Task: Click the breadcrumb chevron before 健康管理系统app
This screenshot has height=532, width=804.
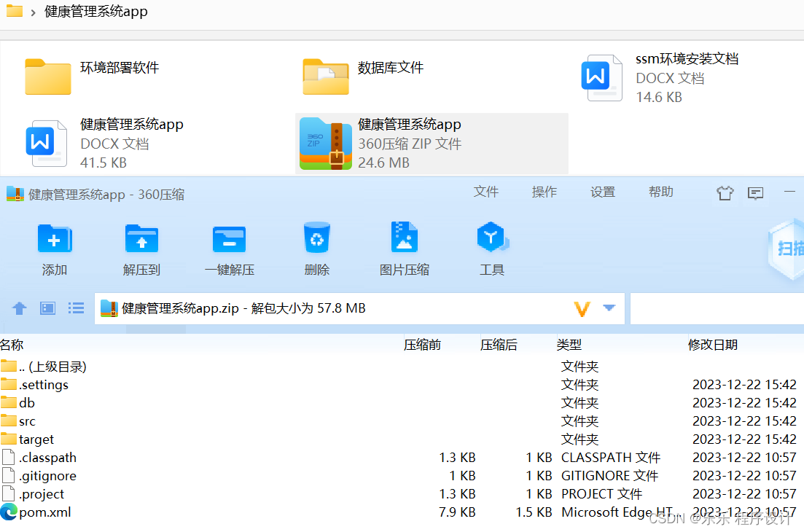Action: [34, 12]
